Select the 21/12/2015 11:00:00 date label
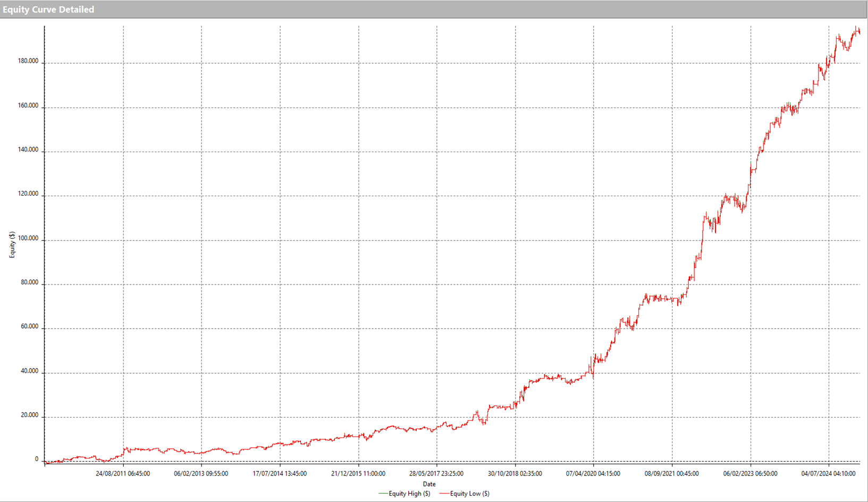 [x=358, y=473]
